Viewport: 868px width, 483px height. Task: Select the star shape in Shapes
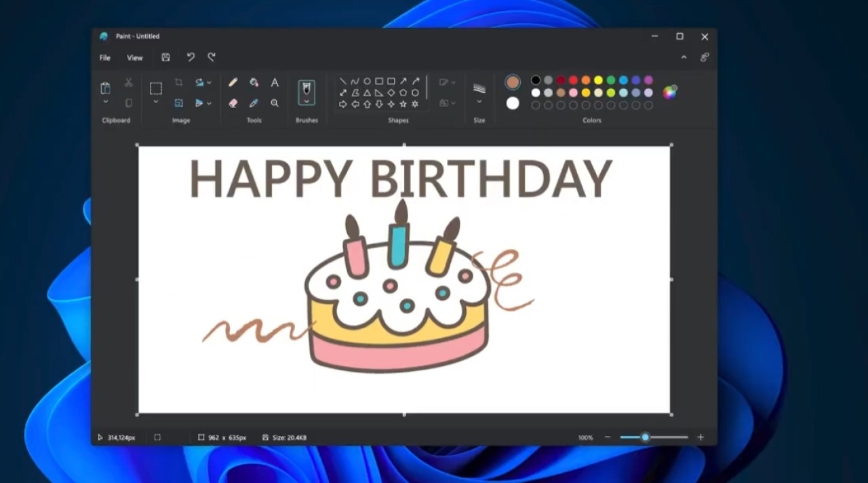[403, 104]
